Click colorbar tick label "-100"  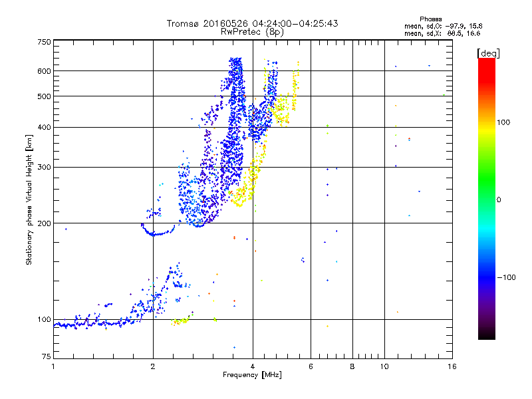pyautogui.click(x=507, y=277)
